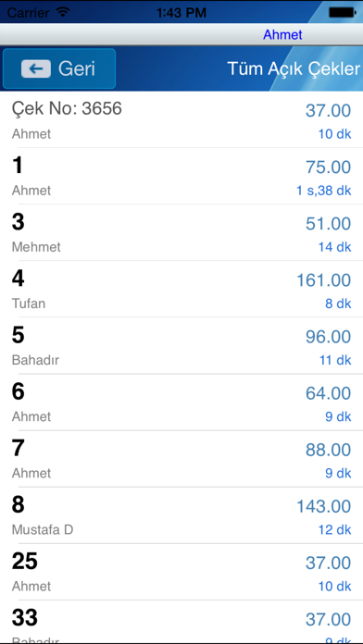Choose table 7 open check
The height and width of the screenshot is (644, 363).
point(181,459)
